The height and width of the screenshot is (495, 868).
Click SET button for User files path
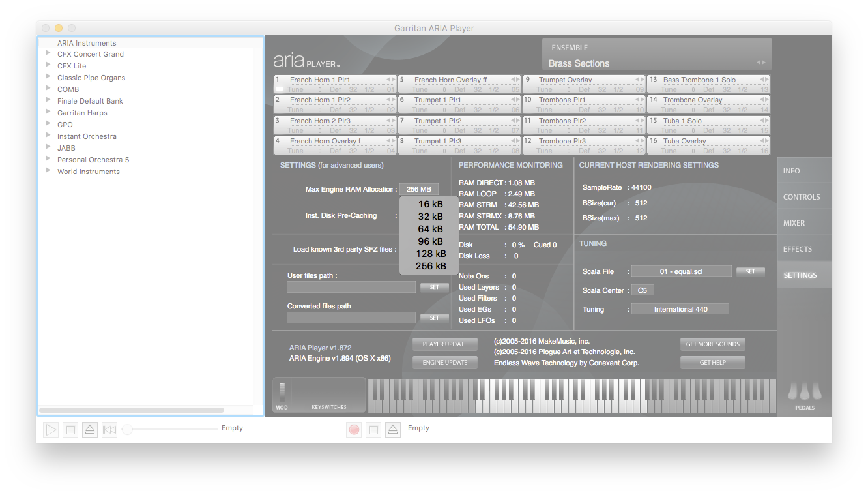(434, 287)
